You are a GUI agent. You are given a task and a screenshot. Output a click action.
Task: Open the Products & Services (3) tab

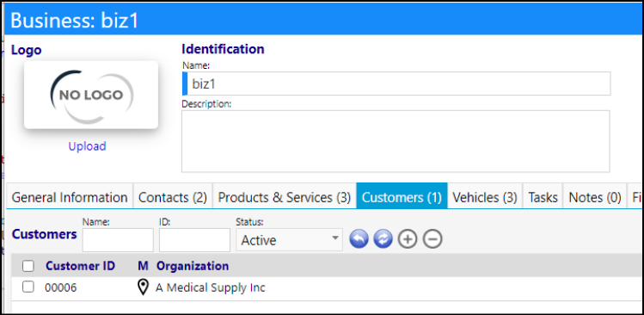click(x=285, y=197)
